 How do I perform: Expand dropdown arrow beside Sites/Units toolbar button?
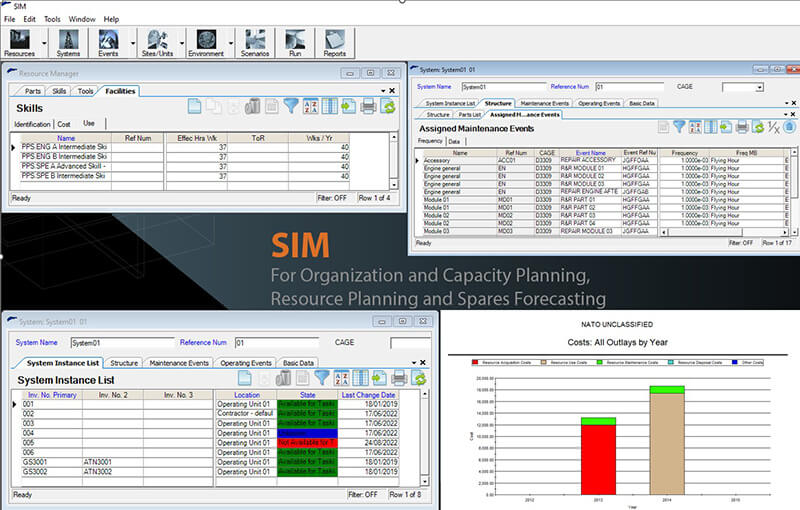pos(182,43)
